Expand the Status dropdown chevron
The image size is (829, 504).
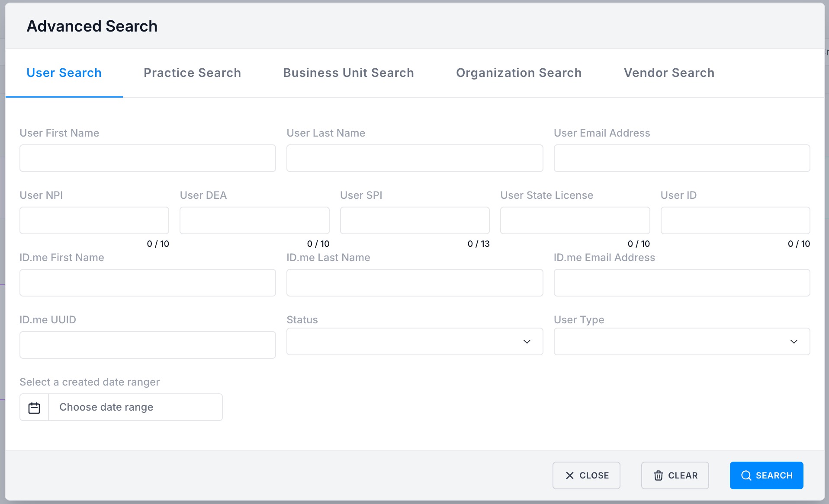click(527, 341)
